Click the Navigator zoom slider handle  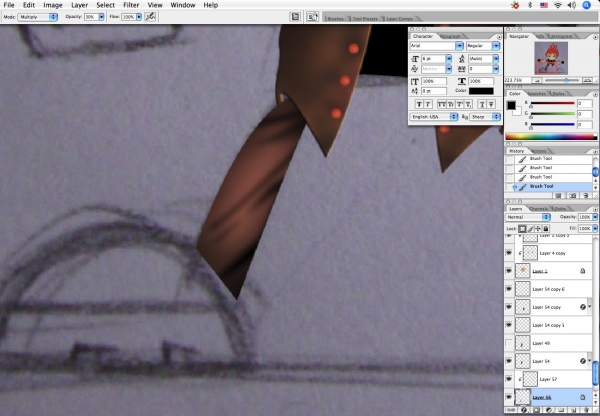pos(566,80)
